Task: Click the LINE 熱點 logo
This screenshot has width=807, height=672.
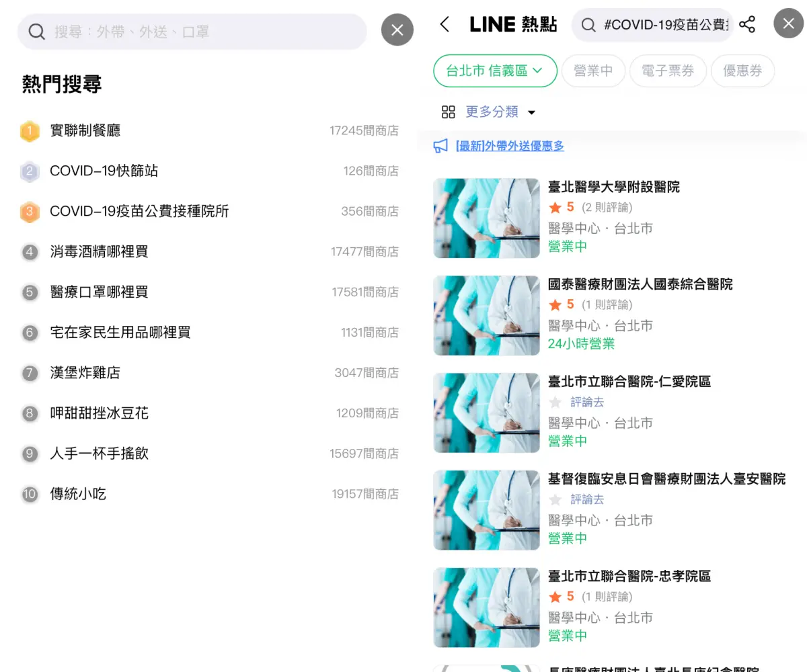Action: pyautogui.click(x=513, y=25)
